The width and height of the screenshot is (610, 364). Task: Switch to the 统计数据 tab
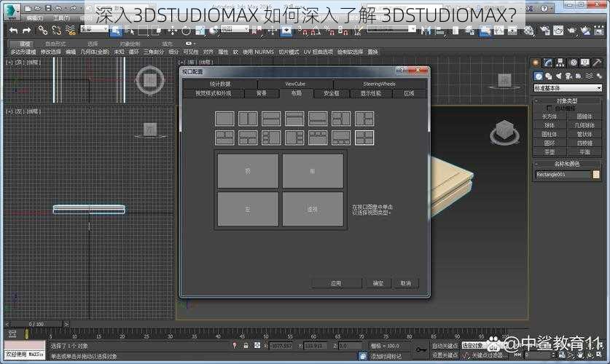tap(220, 84)
